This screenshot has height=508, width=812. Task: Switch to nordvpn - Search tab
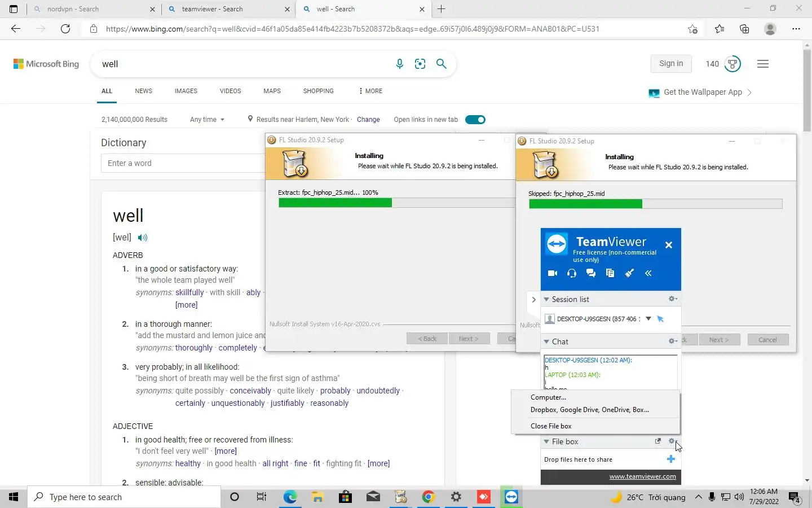tap(94, 9)
